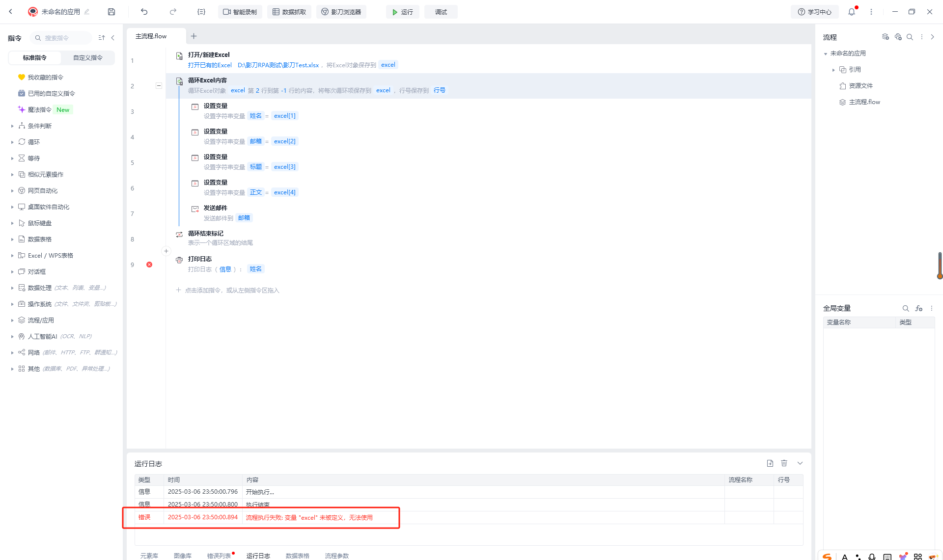Export run log using file icon
This screenshot has height=560, width=943.
770,463
